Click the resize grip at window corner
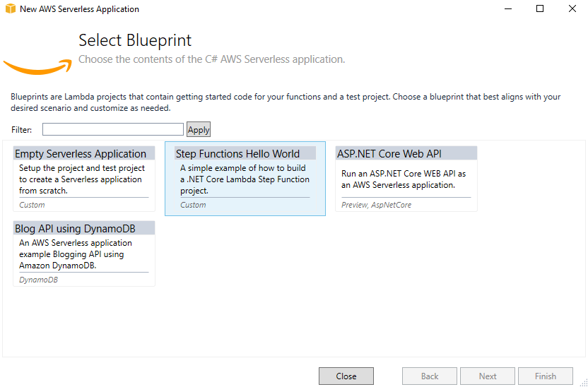 tap(584, 383)
